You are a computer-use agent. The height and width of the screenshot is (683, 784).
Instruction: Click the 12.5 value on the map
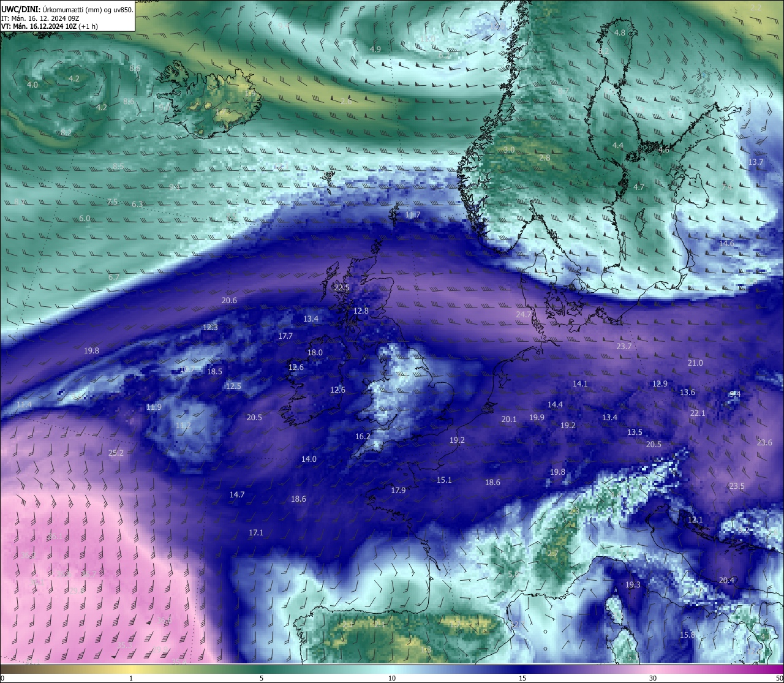coord(233,387)
